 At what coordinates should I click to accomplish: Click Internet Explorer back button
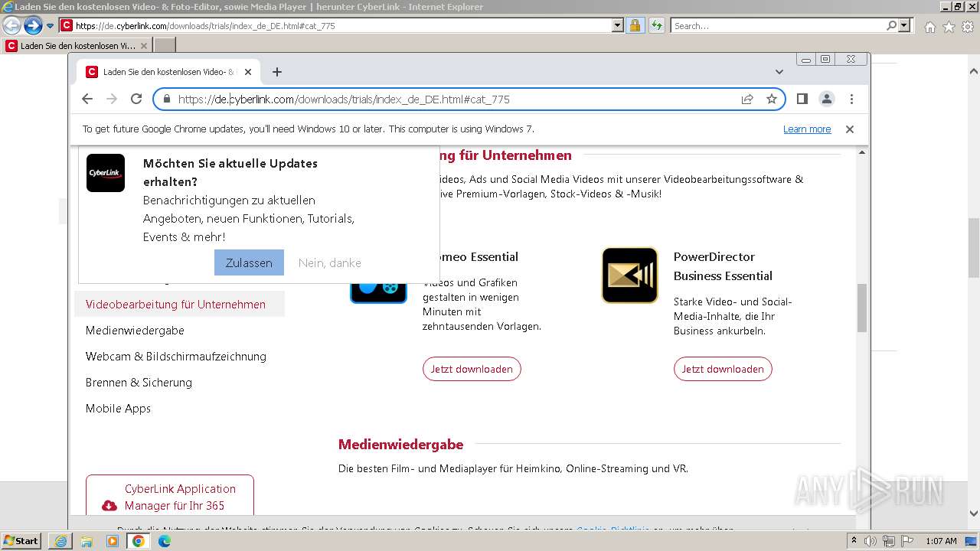tap(11, 26)
